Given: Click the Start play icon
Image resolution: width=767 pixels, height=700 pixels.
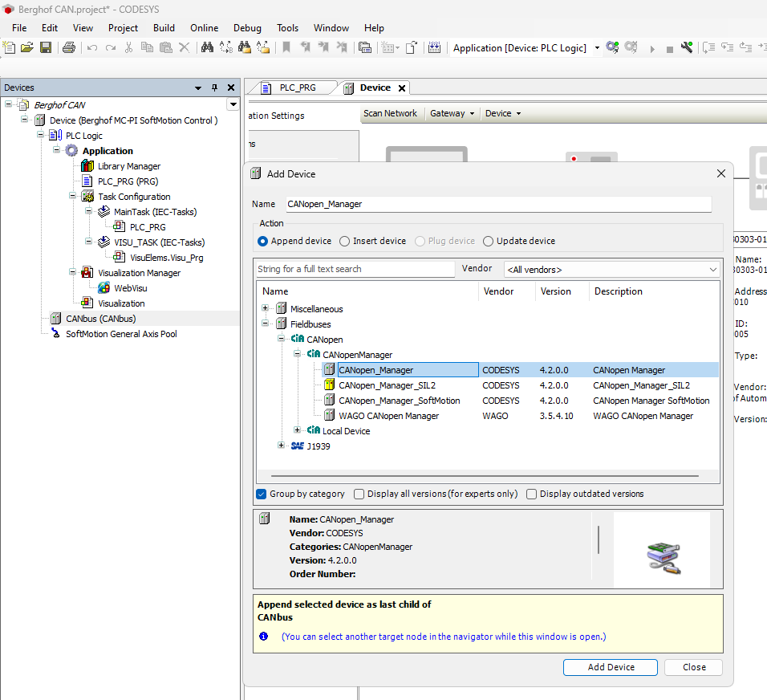Looking at the screenshot, I should click(x=652, y=48).
